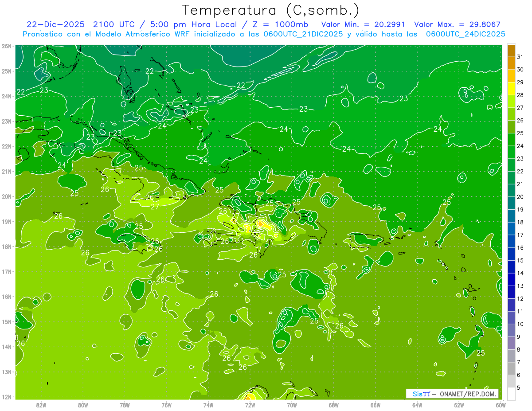Click the title 'Temperatura (C,somb.)'
The image size is (532, 411).
[270, 11]
